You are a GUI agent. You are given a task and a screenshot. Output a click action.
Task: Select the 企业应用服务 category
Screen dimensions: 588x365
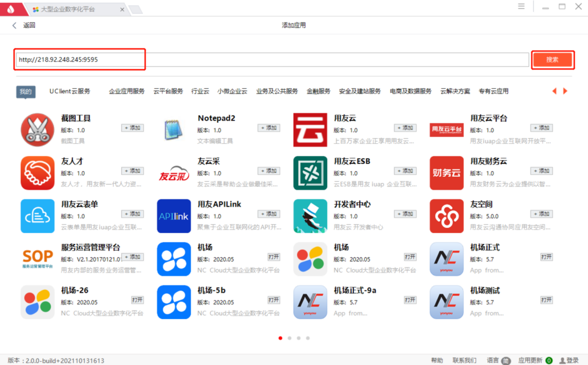(x=127, y=91)
